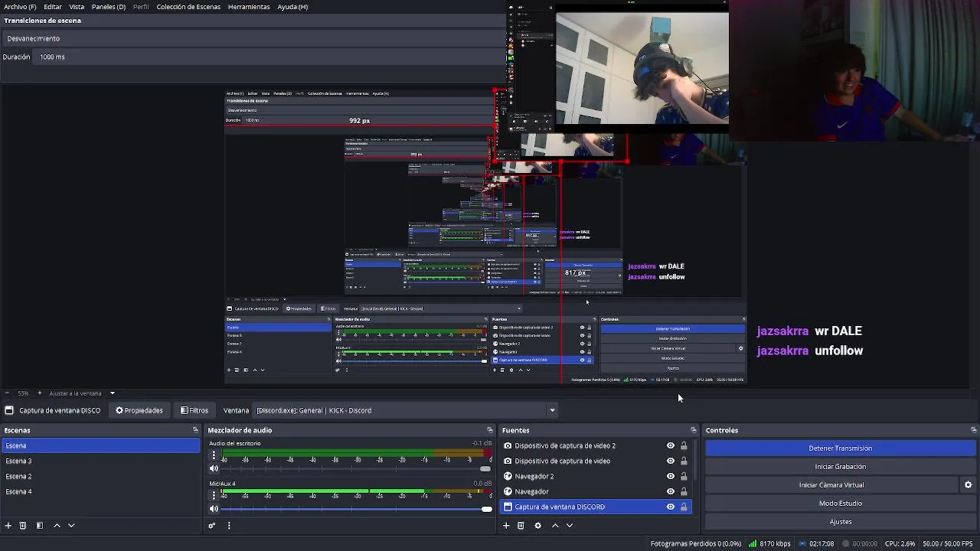Toggle visibility of the unnumbered Navegador source
This screenshot has width=980, height=551.
coord(671,491)
